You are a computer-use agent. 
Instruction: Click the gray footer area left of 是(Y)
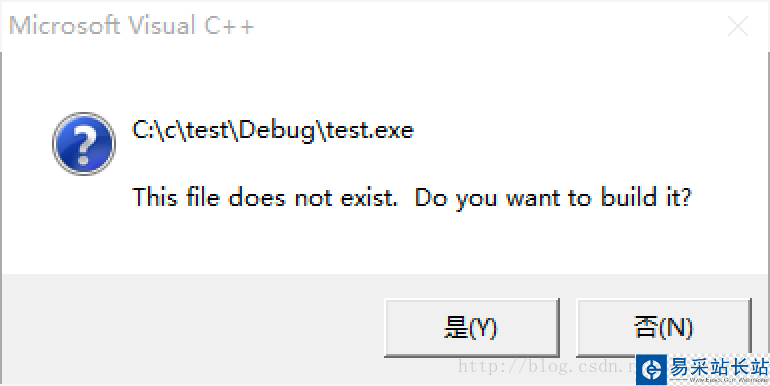(x=192, y=328)
